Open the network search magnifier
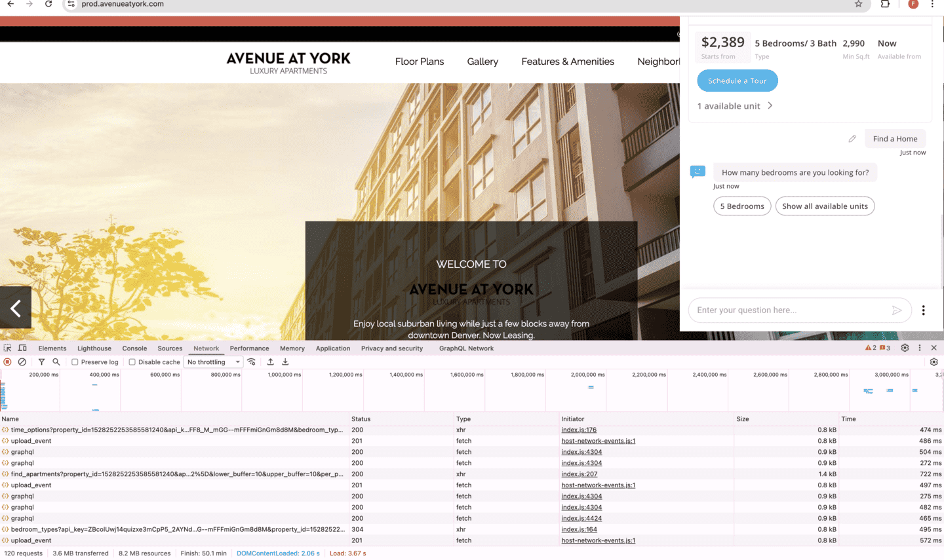This screenshot has width=944, height=560. [x=56, y=362]
